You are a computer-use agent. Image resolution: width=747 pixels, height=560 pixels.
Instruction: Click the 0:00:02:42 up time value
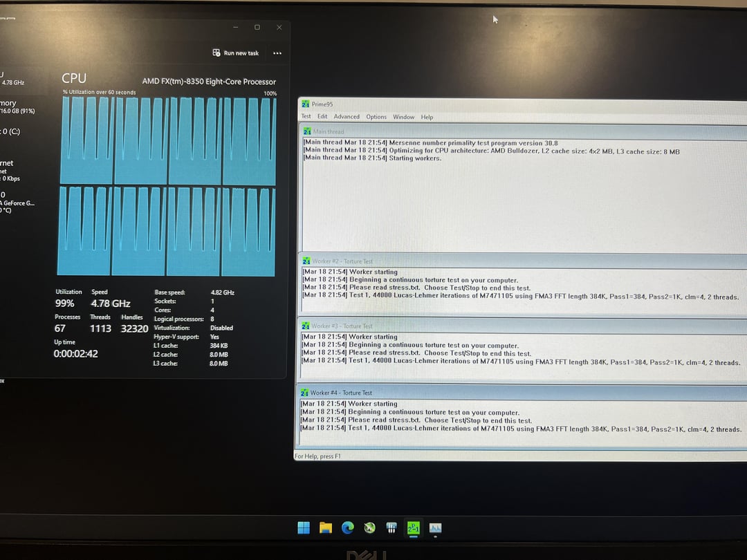(76, 354)
